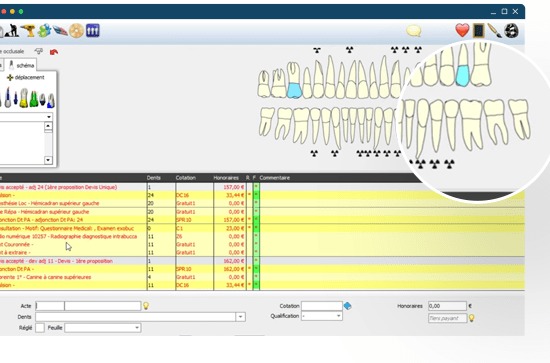Image resolution: width=550 pixels, height=363 pixels.
Task: Click the yellow power drill toolbar icon
Action: 28,31
